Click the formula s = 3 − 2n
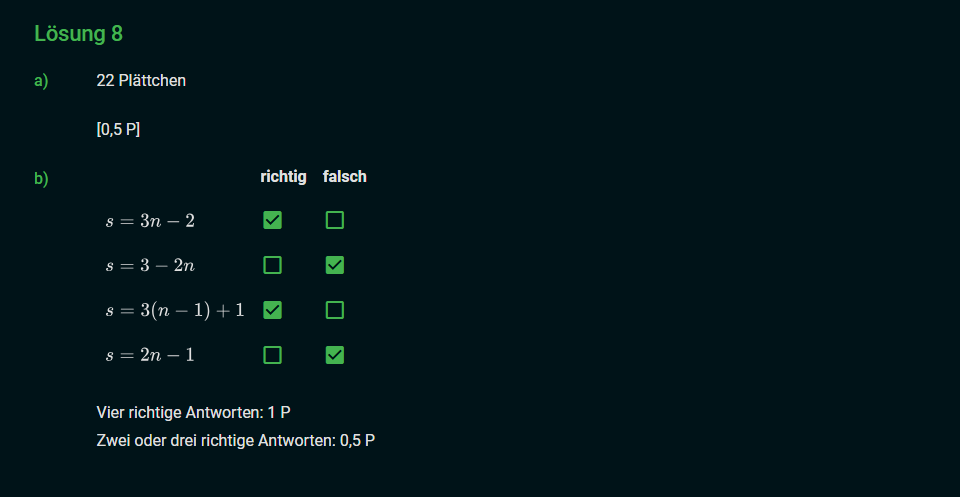The height and width of the screenshot is (497, 960). tap(150, 265)
